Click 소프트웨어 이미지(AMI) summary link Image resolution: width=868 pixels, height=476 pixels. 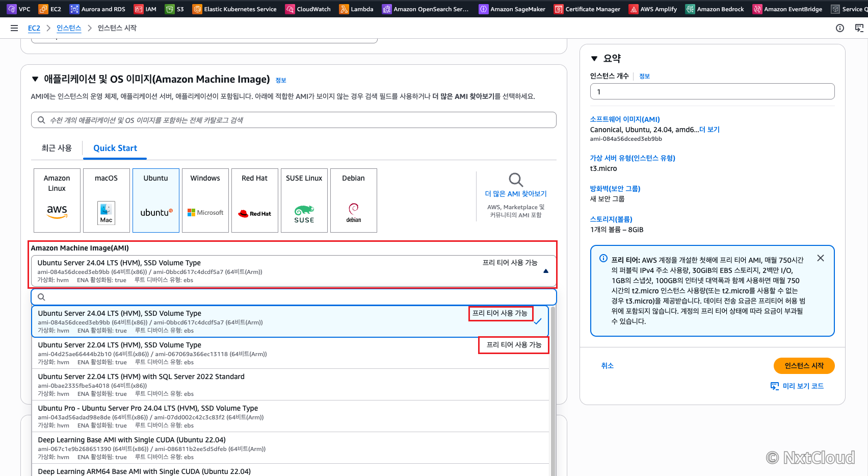625,119
